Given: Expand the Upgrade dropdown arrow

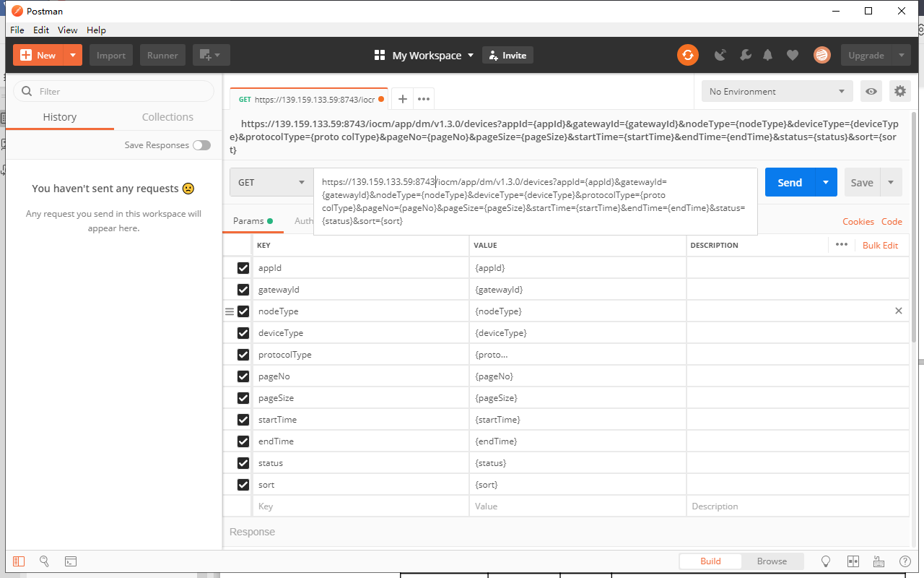Looking at the screenshot, I should click(x=901, y=55).
